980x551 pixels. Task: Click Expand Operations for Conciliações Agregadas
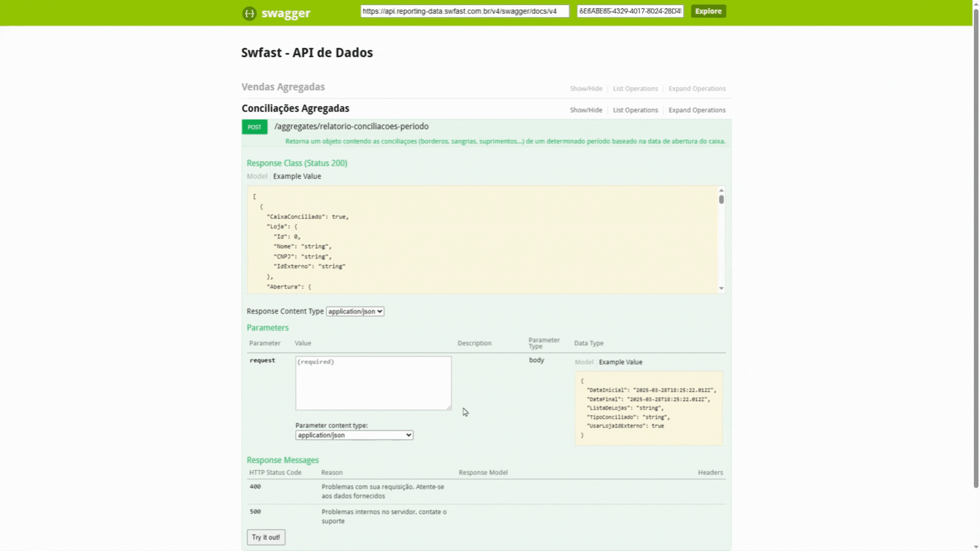point(697,110)
